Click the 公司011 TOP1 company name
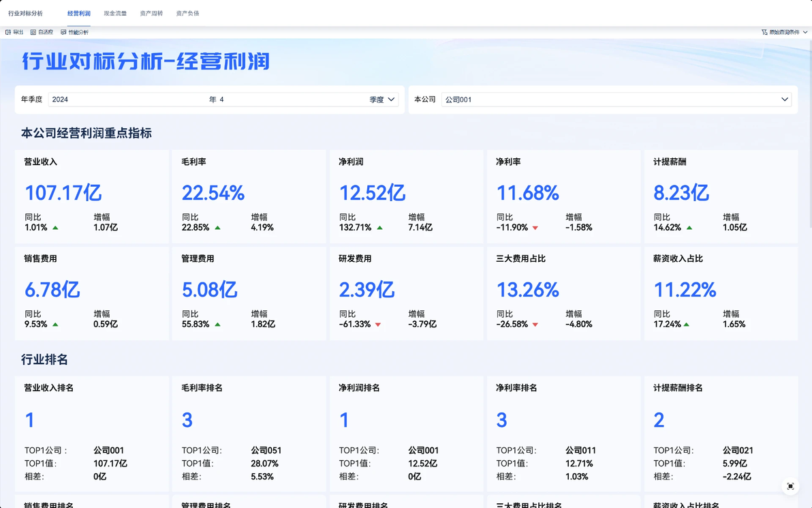 pos(580,451)
